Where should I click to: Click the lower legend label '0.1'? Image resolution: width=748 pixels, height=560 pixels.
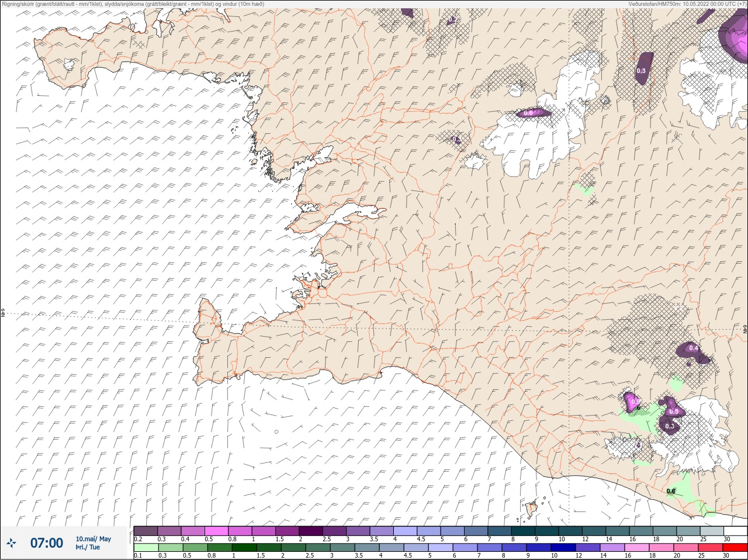138,555
